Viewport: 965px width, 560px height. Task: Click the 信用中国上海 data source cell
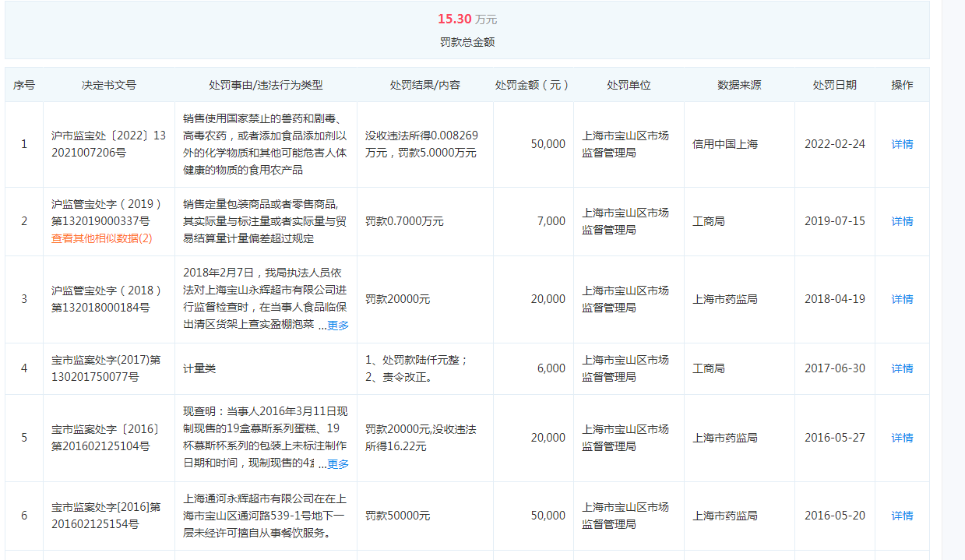pos(725,144)
